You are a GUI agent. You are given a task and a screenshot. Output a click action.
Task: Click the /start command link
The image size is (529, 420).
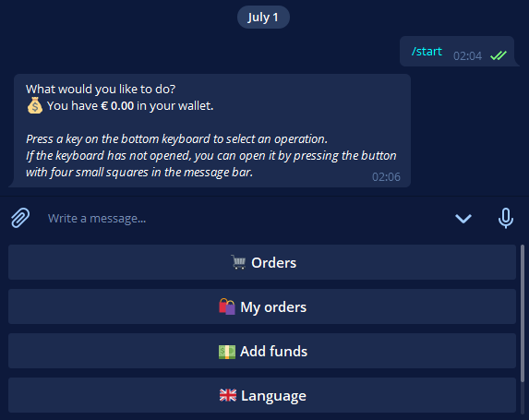click(x=427, y=52)
